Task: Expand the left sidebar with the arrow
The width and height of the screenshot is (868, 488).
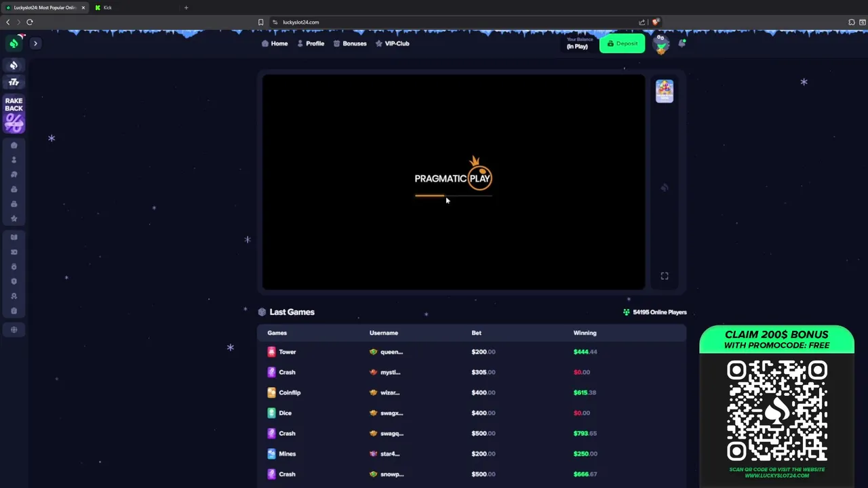Action: tap(35, 43)
